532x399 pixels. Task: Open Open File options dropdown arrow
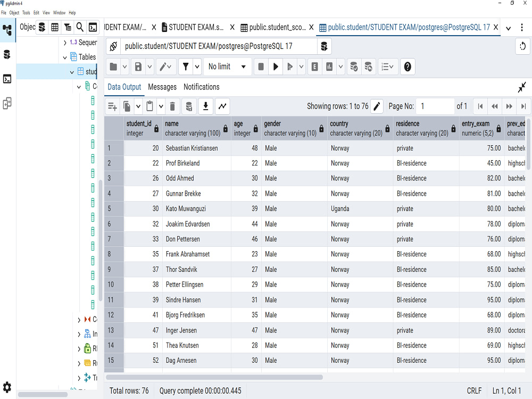pyautogui.click(x=124, y=67)
